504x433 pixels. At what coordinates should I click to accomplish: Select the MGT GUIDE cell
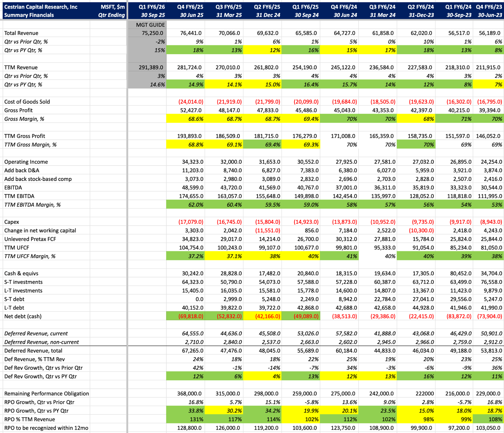[x=150, y=25]
